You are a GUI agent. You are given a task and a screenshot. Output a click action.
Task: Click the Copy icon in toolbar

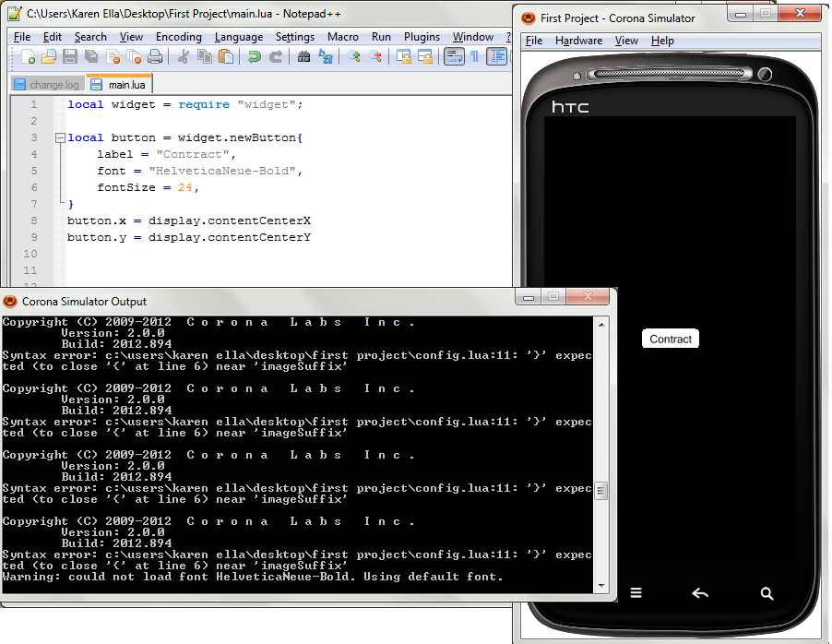tap(204, 56)
